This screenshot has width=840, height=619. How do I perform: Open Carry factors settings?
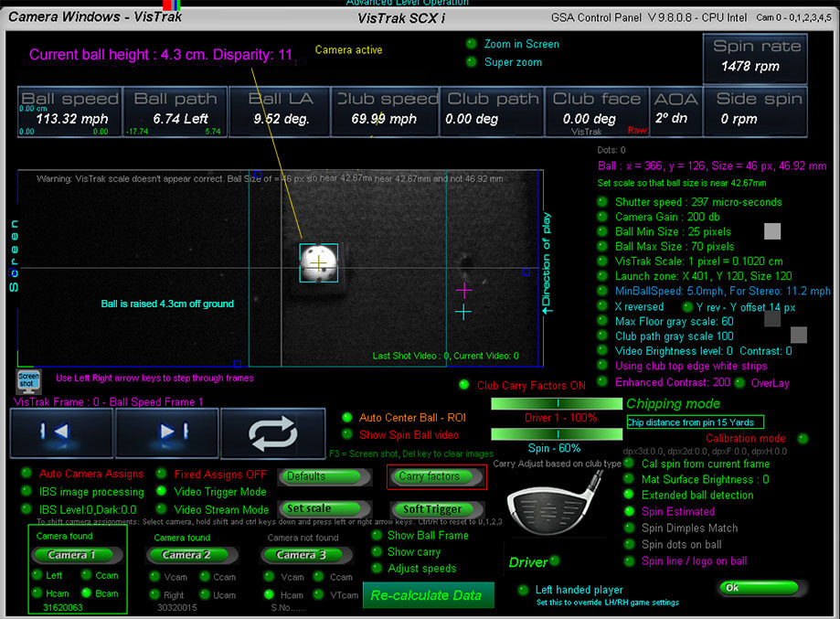(437, 476)
